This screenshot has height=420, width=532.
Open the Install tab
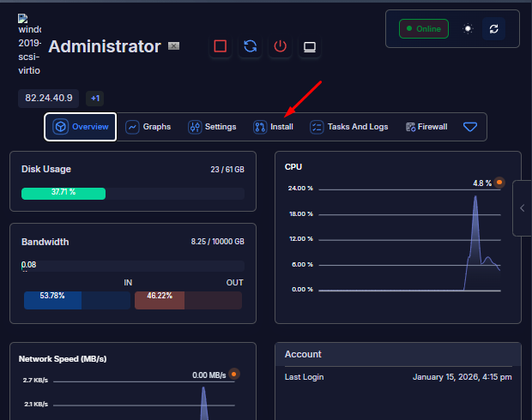(273, 127)
